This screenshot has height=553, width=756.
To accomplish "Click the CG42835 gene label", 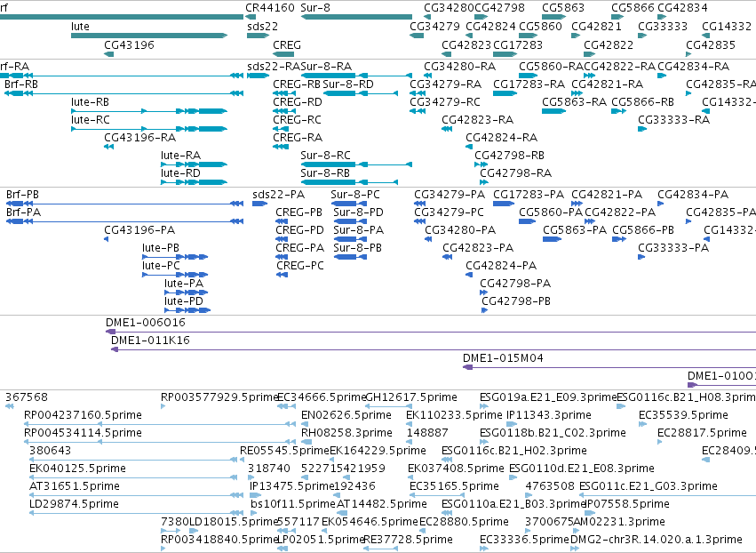I will 711,44.
